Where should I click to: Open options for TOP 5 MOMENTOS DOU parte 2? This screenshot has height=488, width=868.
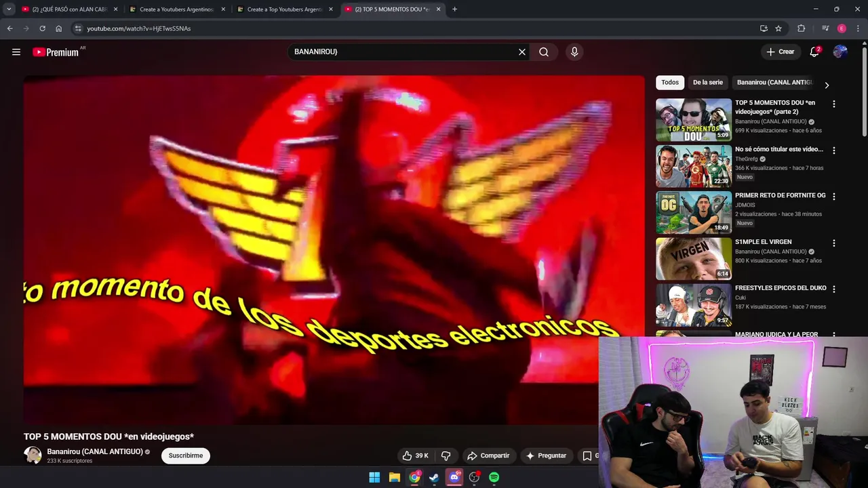834,104
